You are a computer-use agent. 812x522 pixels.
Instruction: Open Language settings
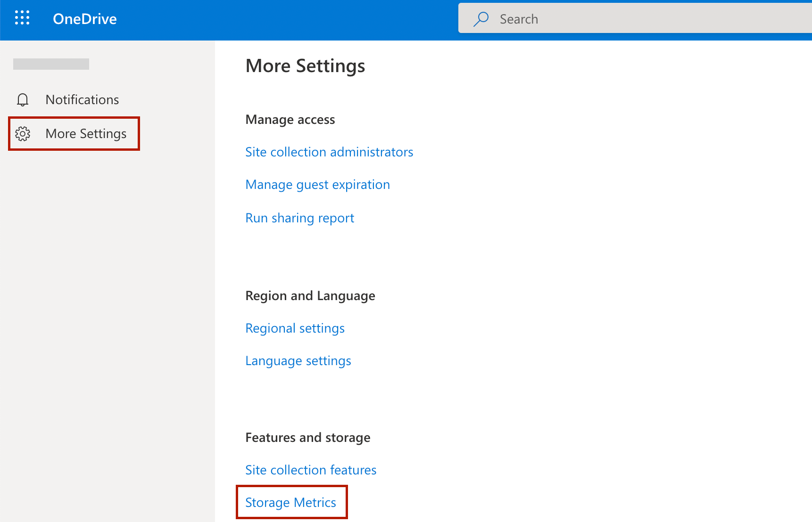[298, 360]
